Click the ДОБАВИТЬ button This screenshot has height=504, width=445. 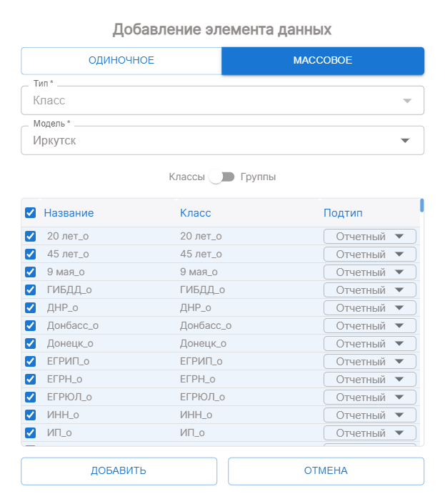(x=119, y=470)
